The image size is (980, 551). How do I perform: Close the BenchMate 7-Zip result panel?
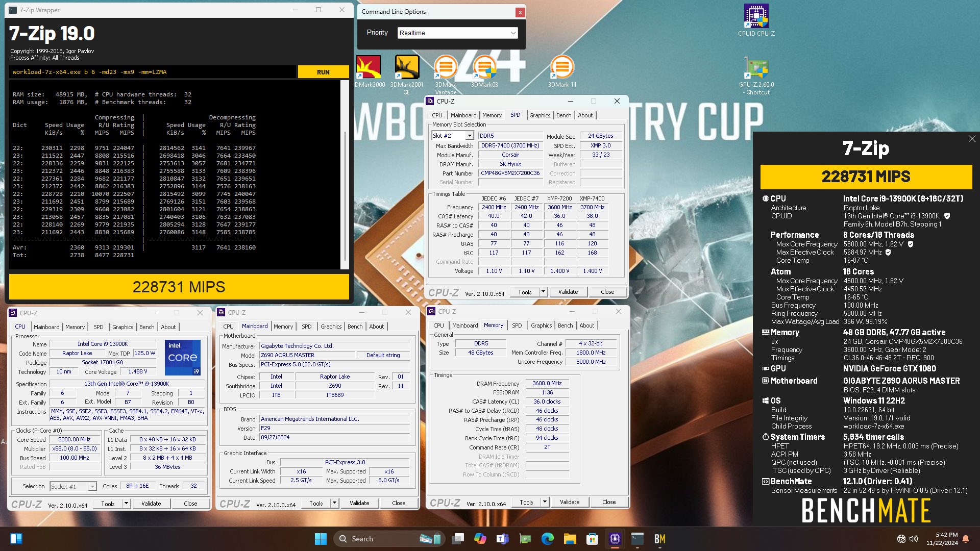(972, 139)
